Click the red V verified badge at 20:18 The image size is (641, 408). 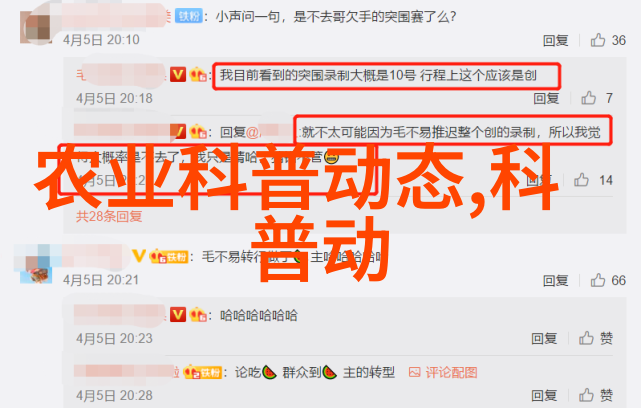pos(178,74)
